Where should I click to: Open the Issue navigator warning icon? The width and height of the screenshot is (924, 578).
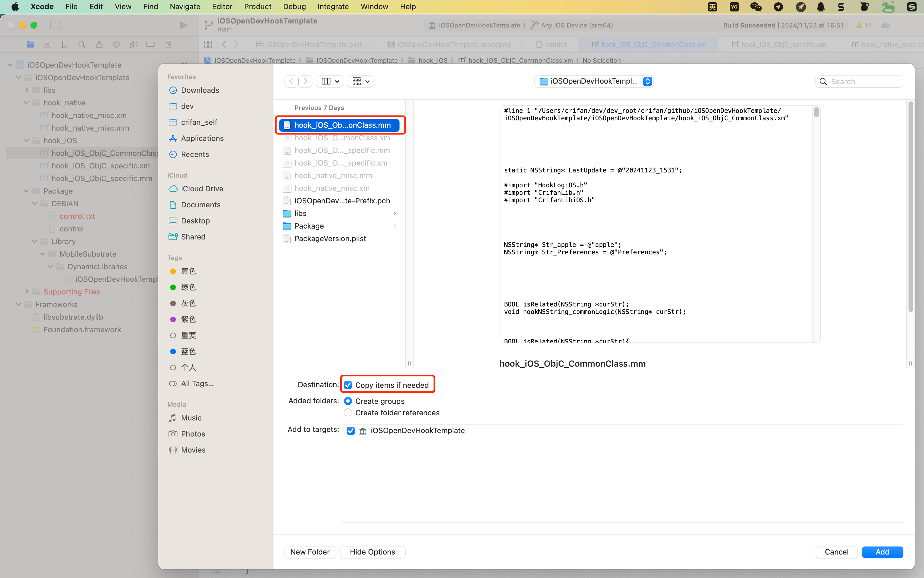[x=99, y=44]
